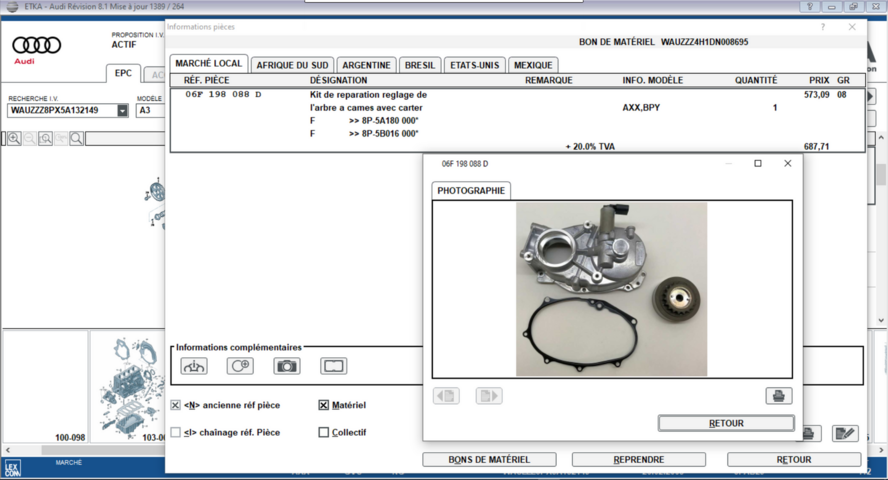Click the horizontal scrollbar under thumbnails
The width and height of the screenshot is (888, 480).
pos(103,450)
